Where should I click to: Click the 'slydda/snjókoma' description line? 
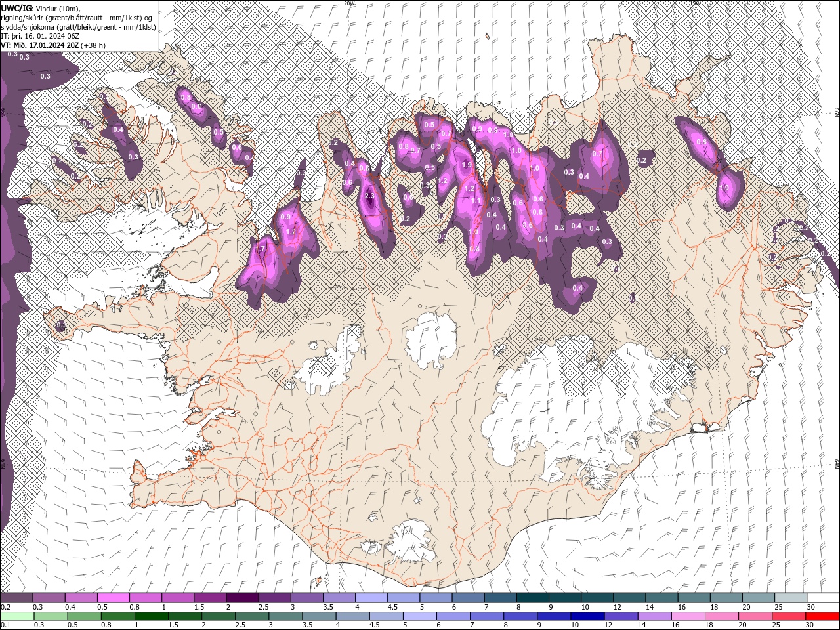pyautogui.click(x=78, y=27)
